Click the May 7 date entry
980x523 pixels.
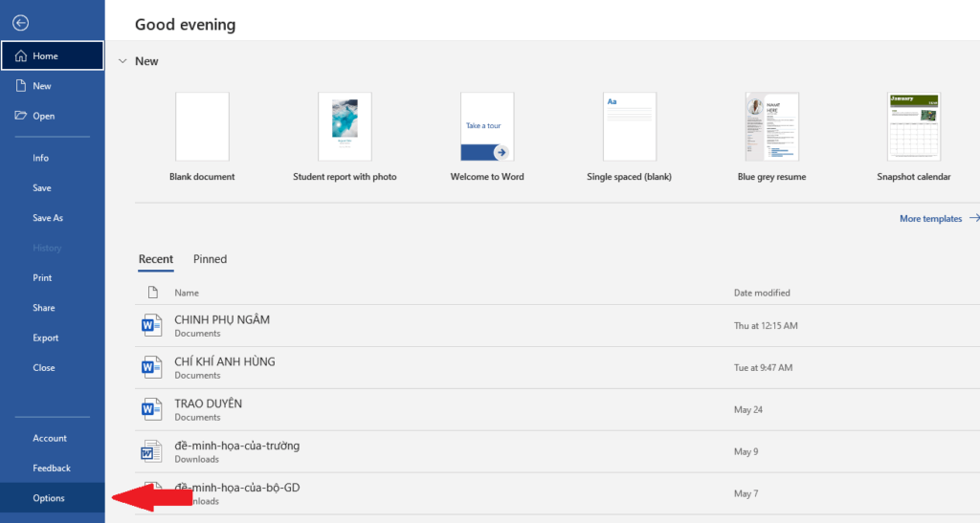click(746, 493)
